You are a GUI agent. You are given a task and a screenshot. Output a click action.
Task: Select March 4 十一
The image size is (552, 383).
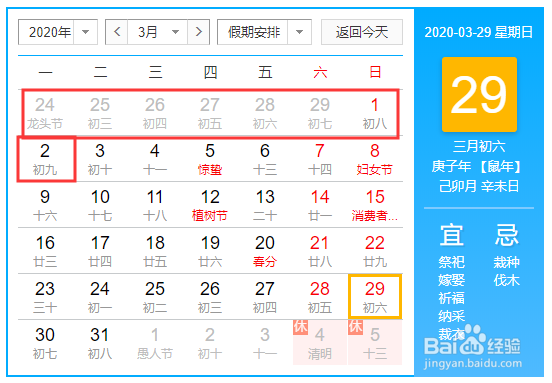tap(155, 159)
